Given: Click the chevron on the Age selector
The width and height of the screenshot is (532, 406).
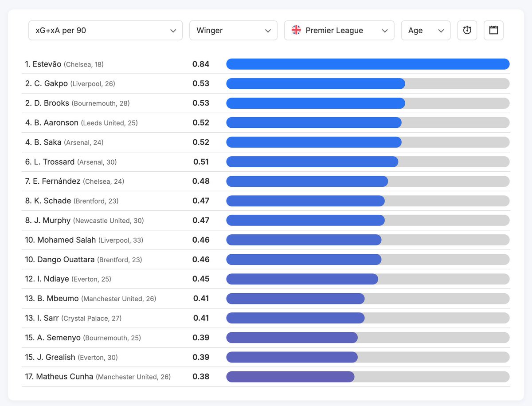Looking at the screenshot, I should click(x=441, y=31).
